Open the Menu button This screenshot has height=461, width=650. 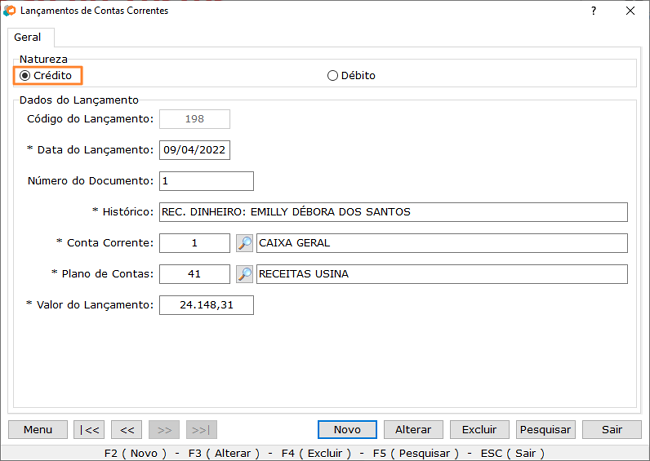point(38,429)
